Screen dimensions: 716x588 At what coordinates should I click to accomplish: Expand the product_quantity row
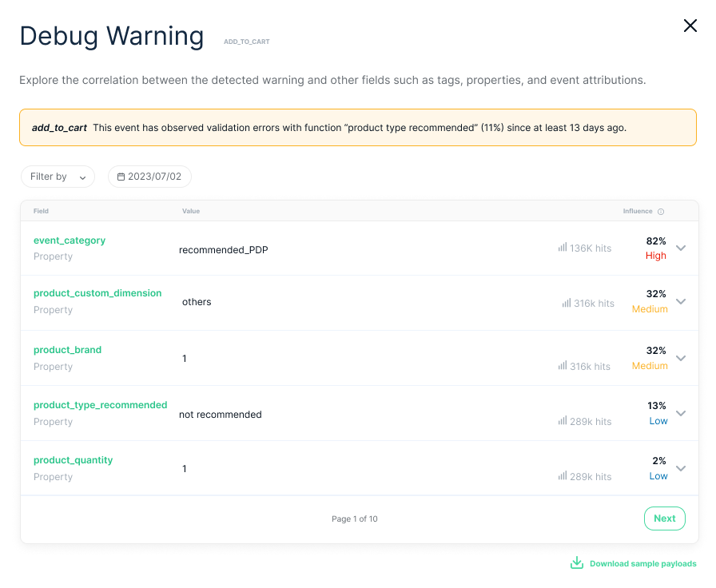coord(681,469)
